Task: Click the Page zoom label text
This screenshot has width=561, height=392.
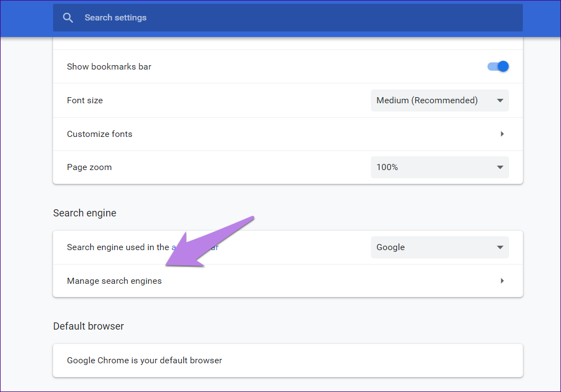Action: (89, 167)
